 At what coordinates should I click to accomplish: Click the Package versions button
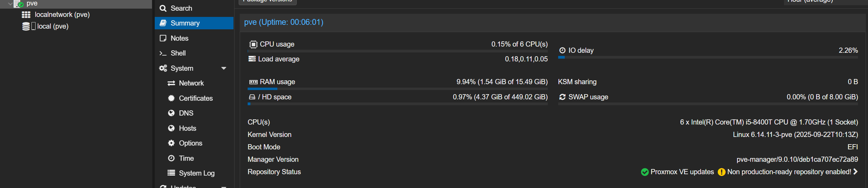click(268, 1)
